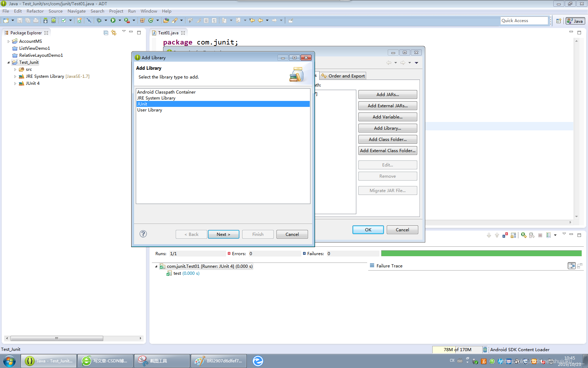Expand the JUnit 4 library node
Viewport: 588px width, 368px height.
tap(15, 83)
